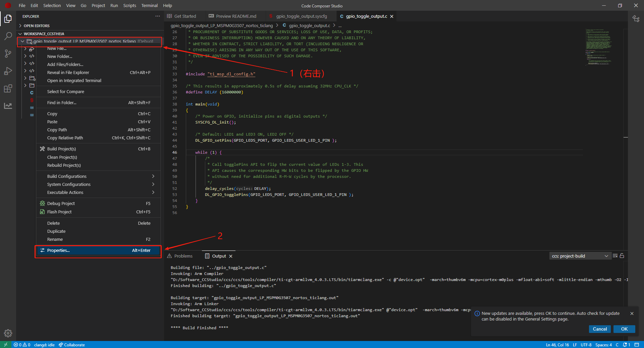644x348 pixels.
Task: Click Ln 46, Col 16 in the status bar
Action: coord(557,345)
